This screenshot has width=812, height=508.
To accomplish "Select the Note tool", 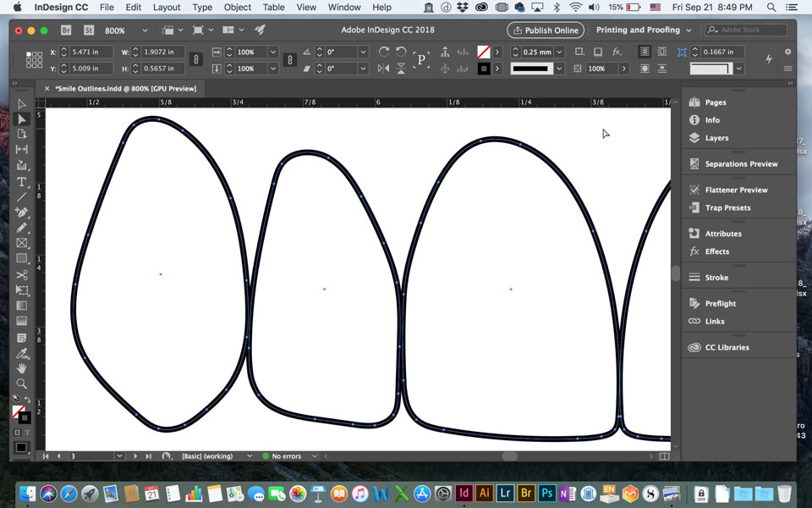I will [x=21, y=338].
